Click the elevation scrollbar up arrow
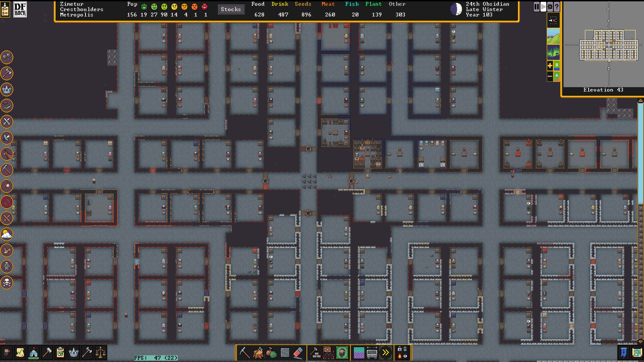 point(640,101)
